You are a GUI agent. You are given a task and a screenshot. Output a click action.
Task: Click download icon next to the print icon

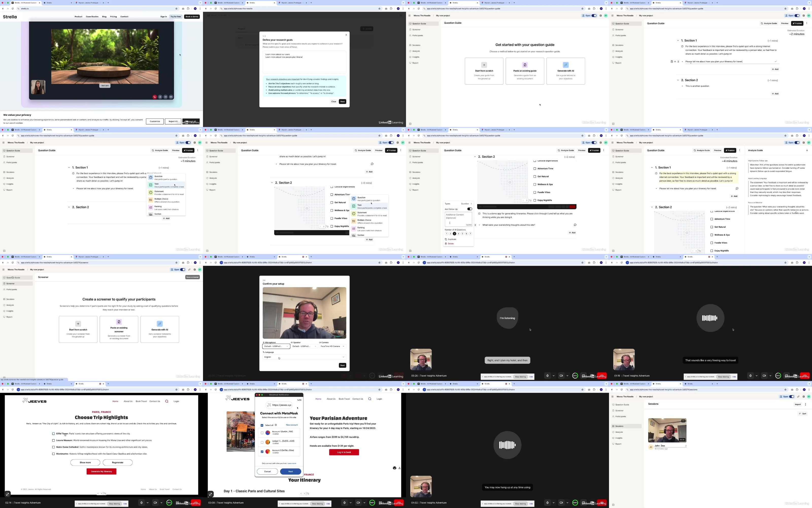(399, 468)
